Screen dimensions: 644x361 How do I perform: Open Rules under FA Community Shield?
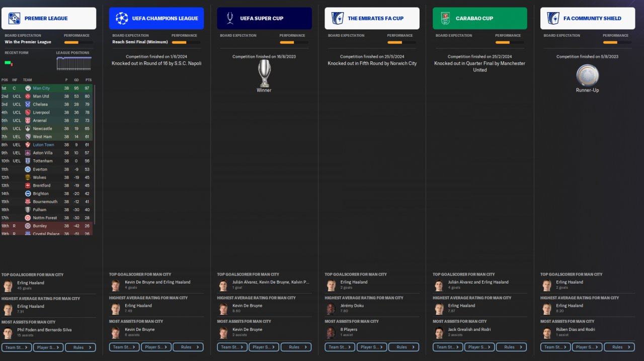[619, 347]
